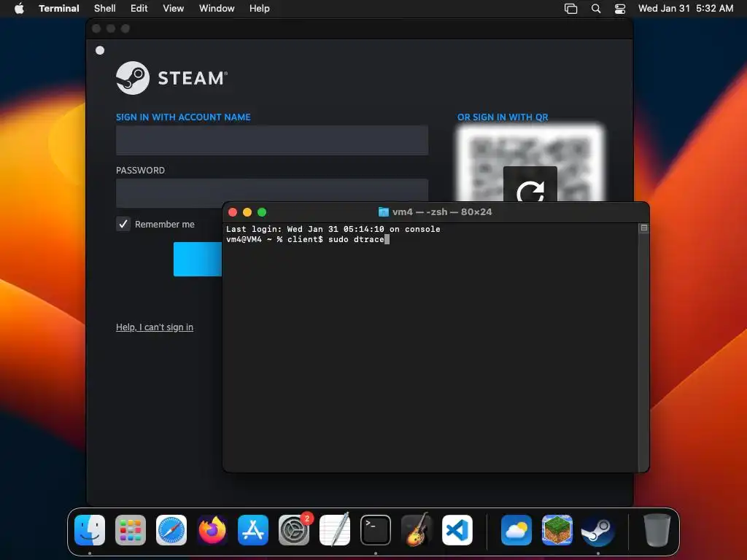Click the blue Steam sign in button
This screenshot has height=560, width=747.
pos(198,259)
